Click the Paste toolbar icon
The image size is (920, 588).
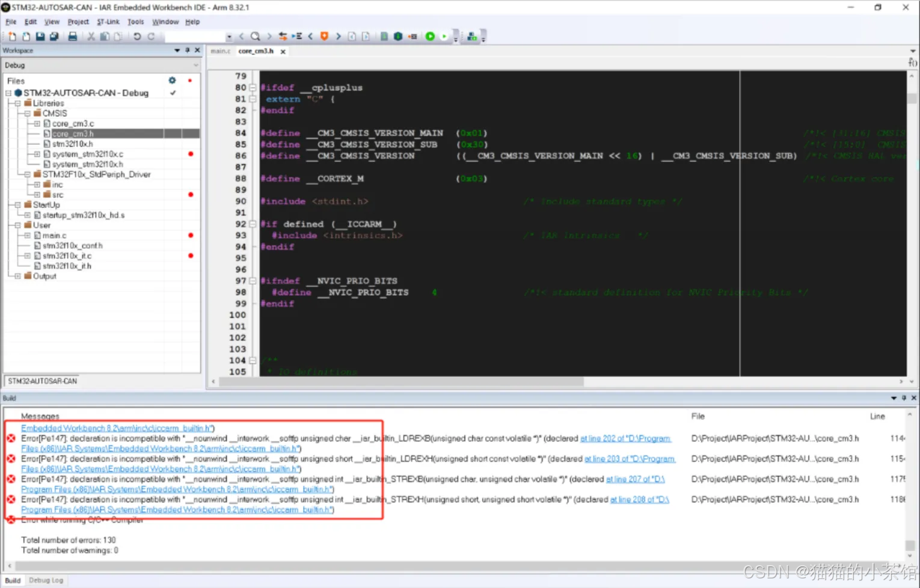tap(118, 37)
